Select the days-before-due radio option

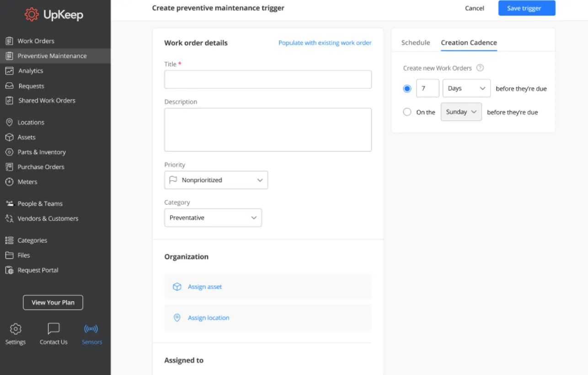407,89
